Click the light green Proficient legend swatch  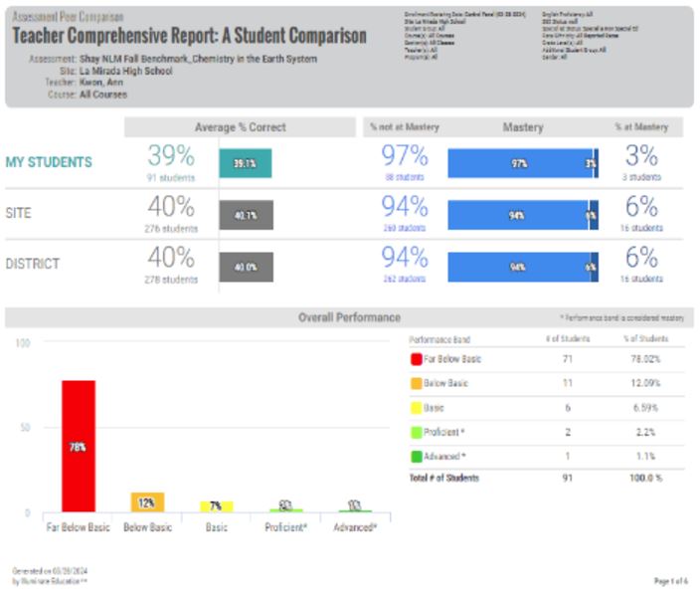pos(416,433)
